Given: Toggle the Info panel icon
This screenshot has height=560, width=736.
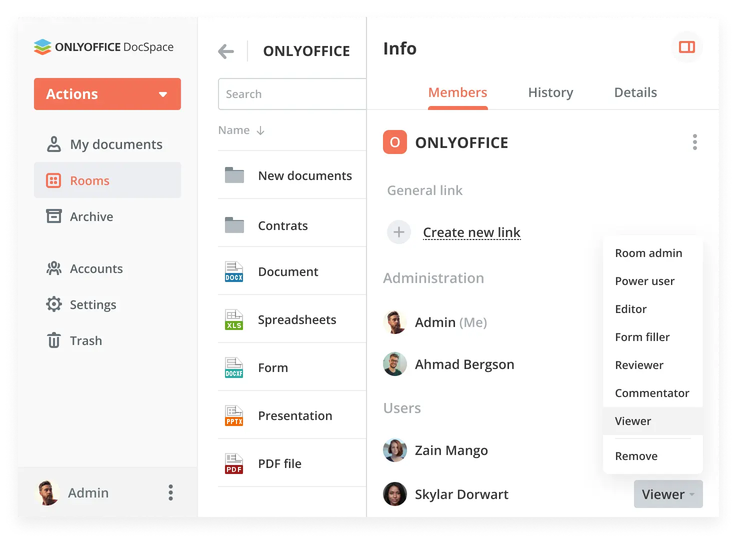Looking at the screenshot, I should 686,47.
